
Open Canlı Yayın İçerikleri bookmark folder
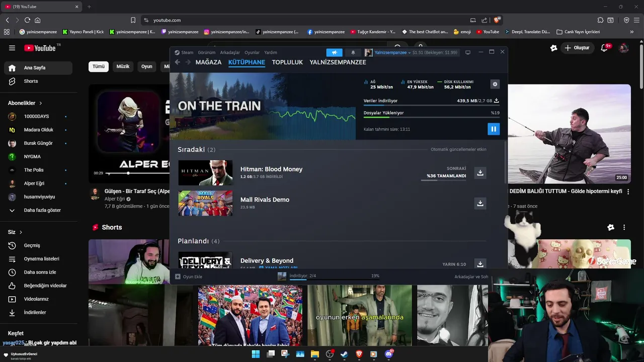tap(578, 32)
